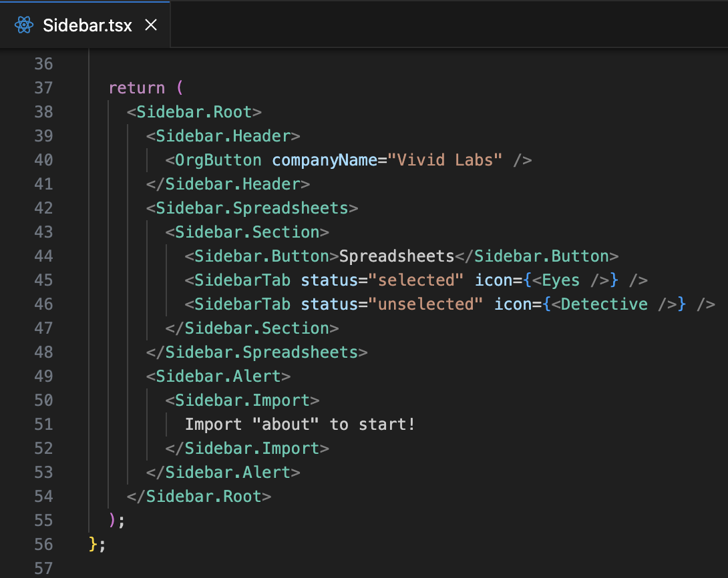Viewport: 728px width, 578px height.
Task: Click line number 51 in the gutter
Action: click(43, 424)
